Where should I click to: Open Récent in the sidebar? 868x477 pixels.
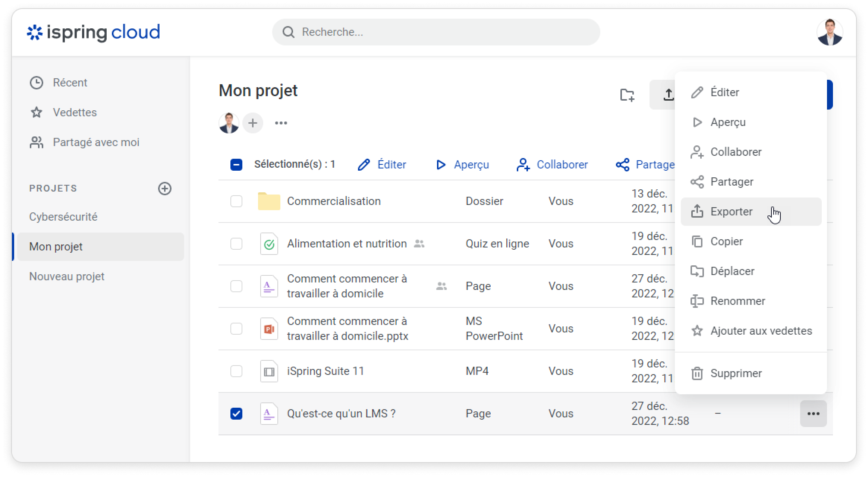(70, 83)
